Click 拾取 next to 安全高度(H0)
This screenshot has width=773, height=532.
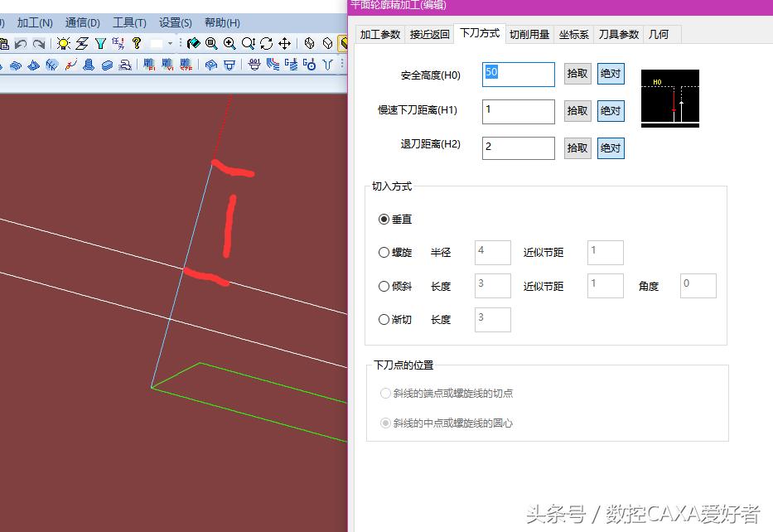click(x=577, y=74)
